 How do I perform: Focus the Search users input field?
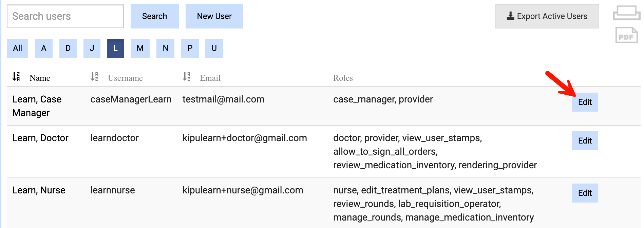(x=65, y=16)
